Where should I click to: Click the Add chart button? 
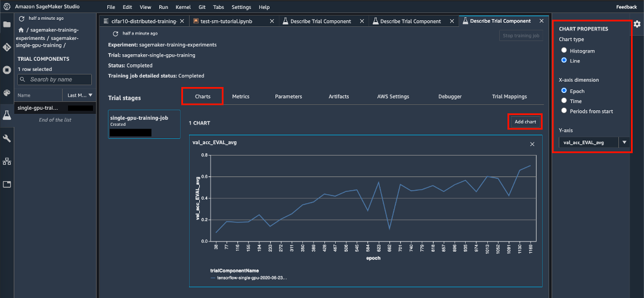pos(525,122)
